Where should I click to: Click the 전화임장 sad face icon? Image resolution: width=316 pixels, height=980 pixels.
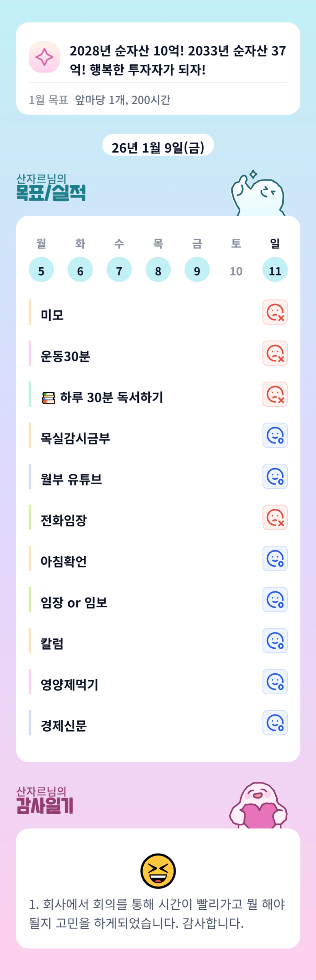(275, 517)
